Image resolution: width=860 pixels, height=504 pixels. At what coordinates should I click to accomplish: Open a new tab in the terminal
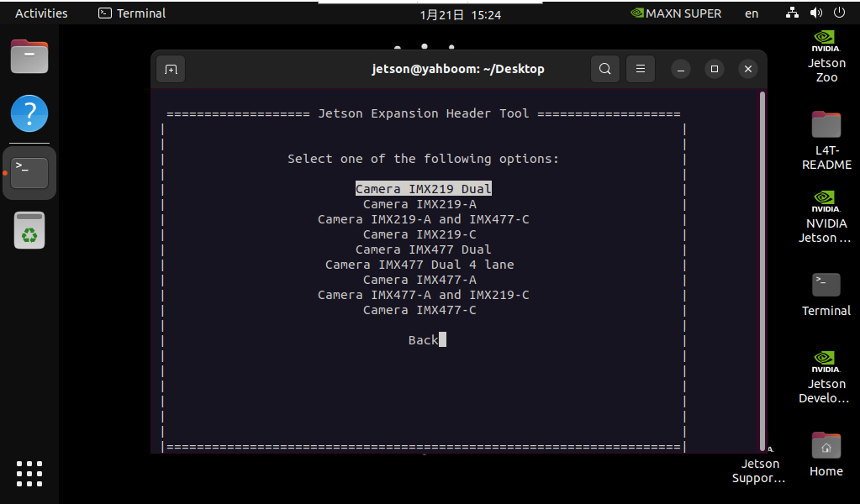tap(171, 69)
